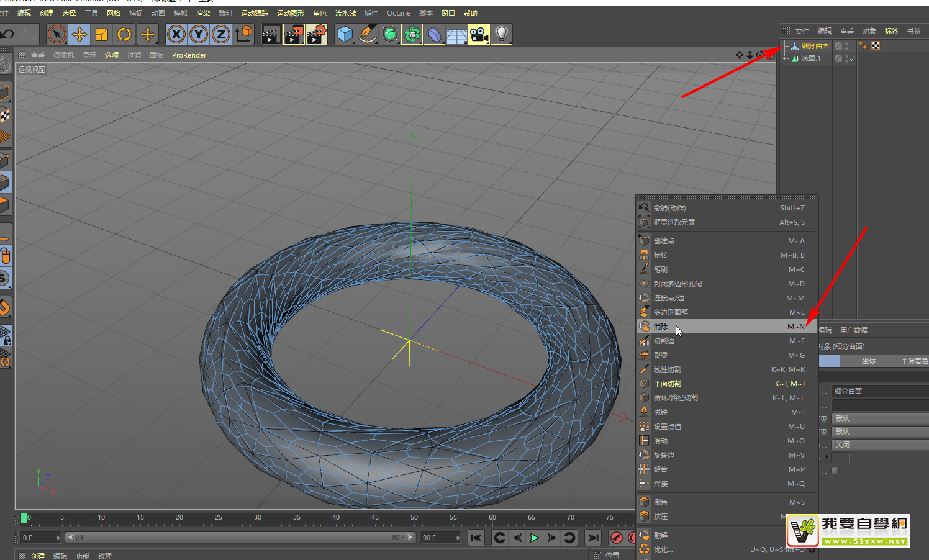This screenshot has height=560, width=929.
Task: Choose 线性切割 from the context menu
Action: point(727,369)
